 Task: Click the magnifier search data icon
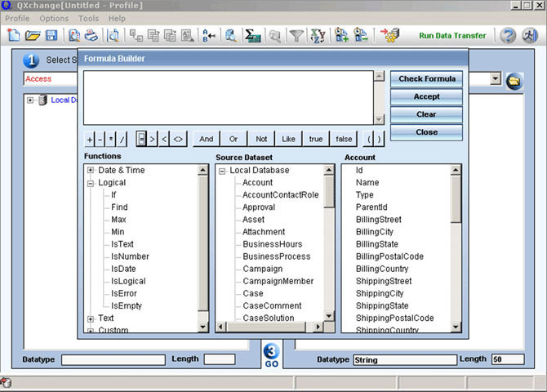(x=230, y=36)
